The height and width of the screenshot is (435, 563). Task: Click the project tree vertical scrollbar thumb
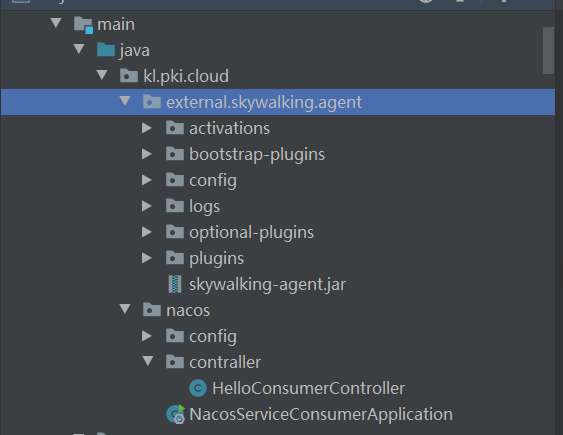pyautogui.click(x=548, y=50)
